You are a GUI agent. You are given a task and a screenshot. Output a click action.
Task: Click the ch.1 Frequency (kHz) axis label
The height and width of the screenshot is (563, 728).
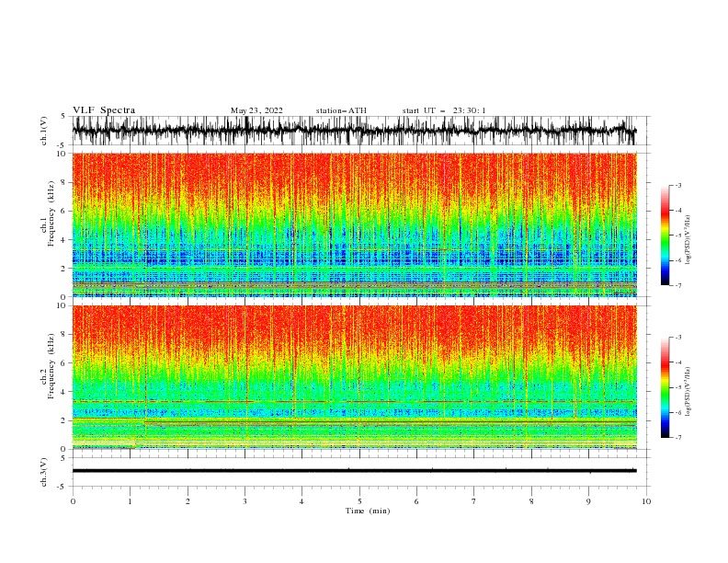(x=47, y=214)
